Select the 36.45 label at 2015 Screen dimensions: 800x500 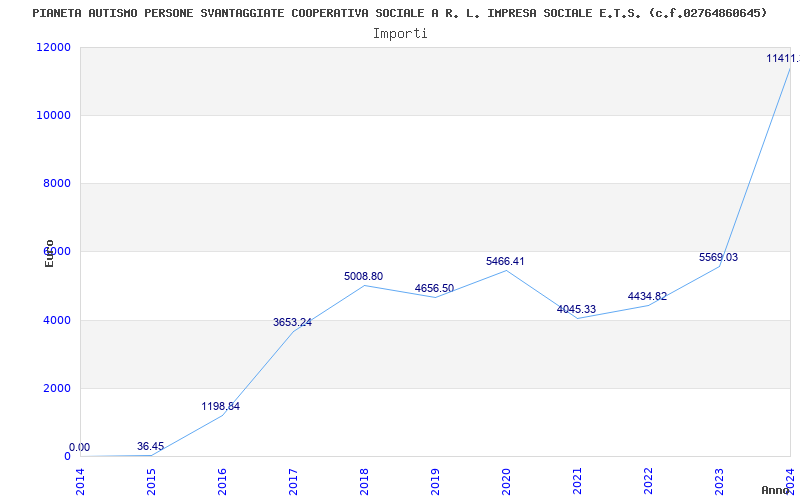click(151, 447)
